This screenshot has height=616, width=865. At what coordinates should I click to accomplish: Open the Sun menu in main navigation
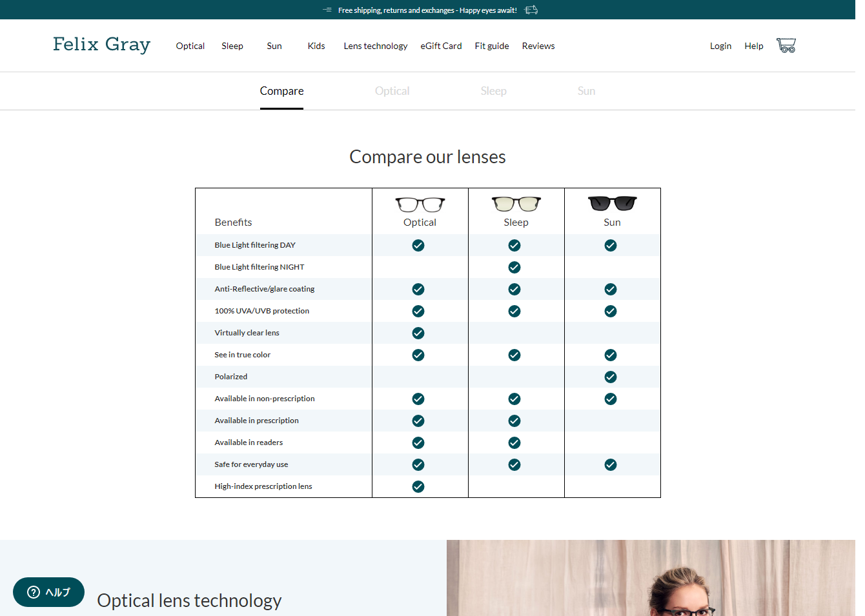(274, 46)
